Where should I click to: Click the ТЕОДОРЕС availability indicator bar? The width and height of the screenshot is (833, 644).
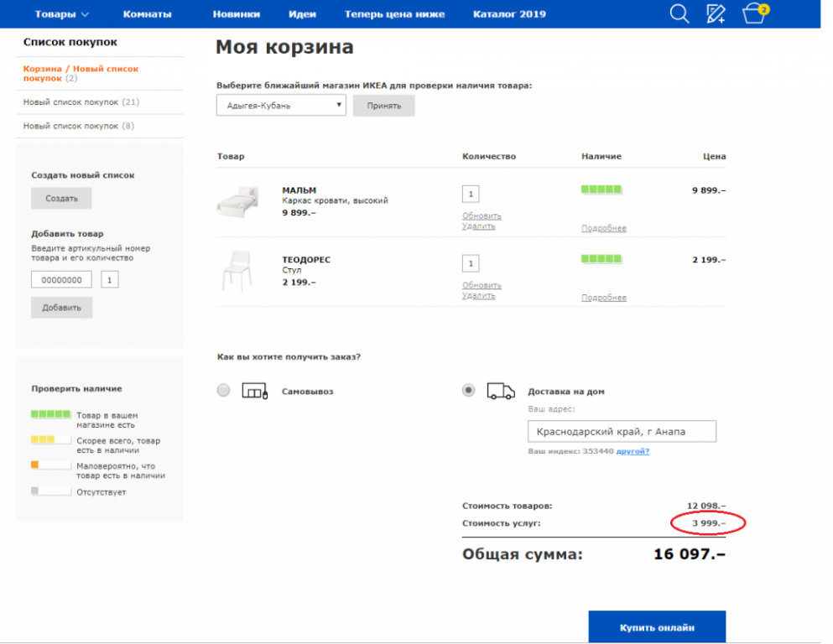(601, 259)
